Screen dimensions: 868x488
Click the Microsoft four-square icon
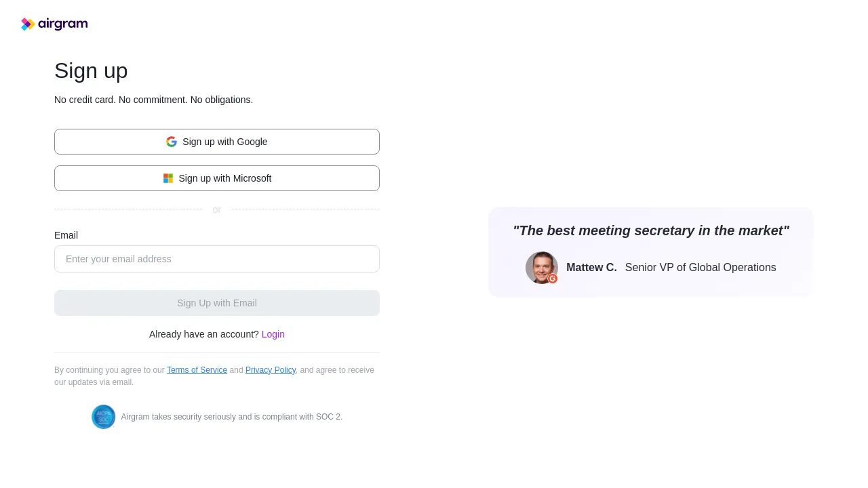coord(168,178)
